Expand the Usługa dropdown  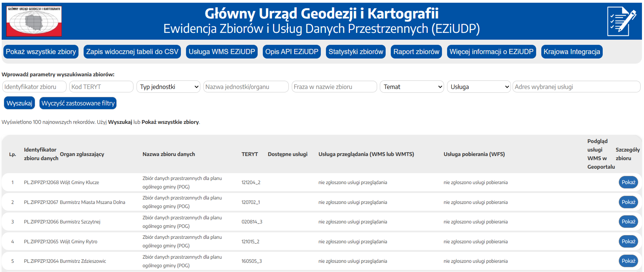[x=479, y=87]
